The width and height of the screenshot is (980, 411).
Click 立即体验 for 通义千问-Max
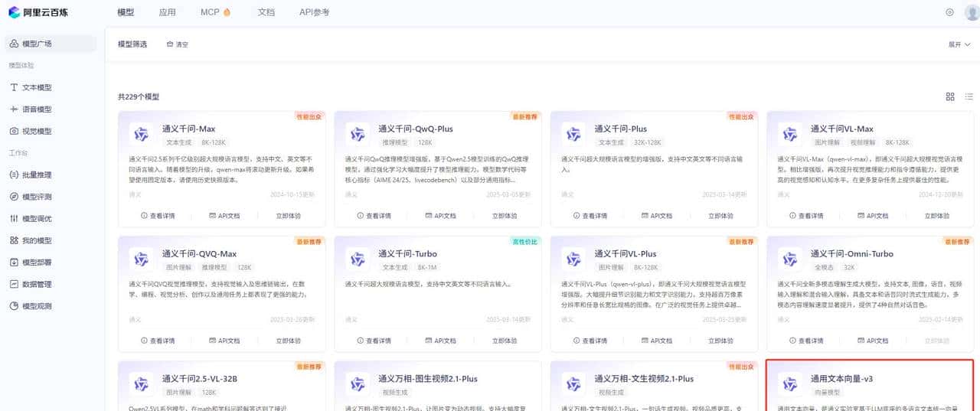click(289, 216)
